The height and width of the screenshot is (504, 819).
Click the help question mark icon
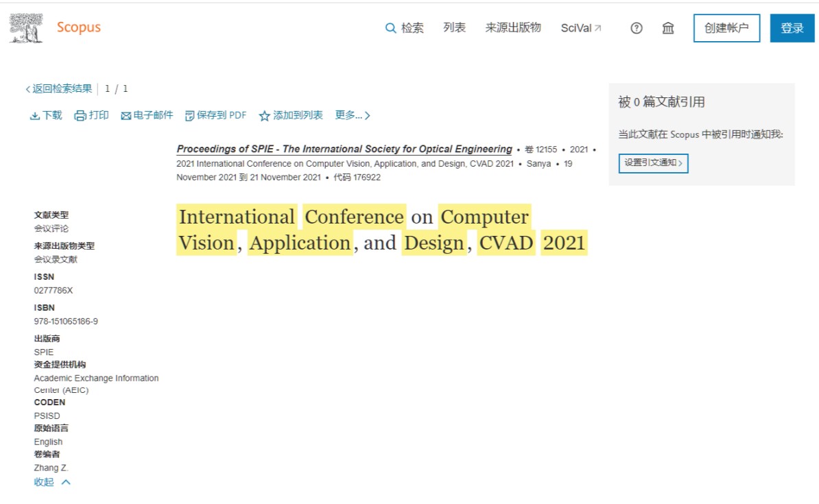point(636,28)
